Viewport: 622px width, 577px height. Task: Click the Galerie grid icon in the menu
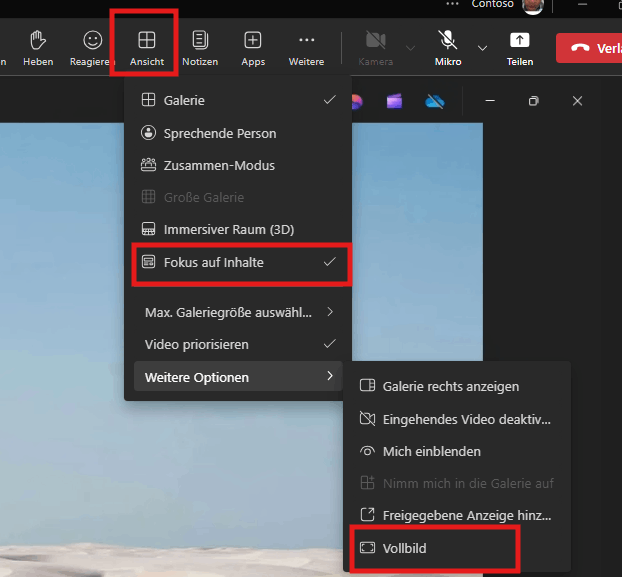coord(148,100)
